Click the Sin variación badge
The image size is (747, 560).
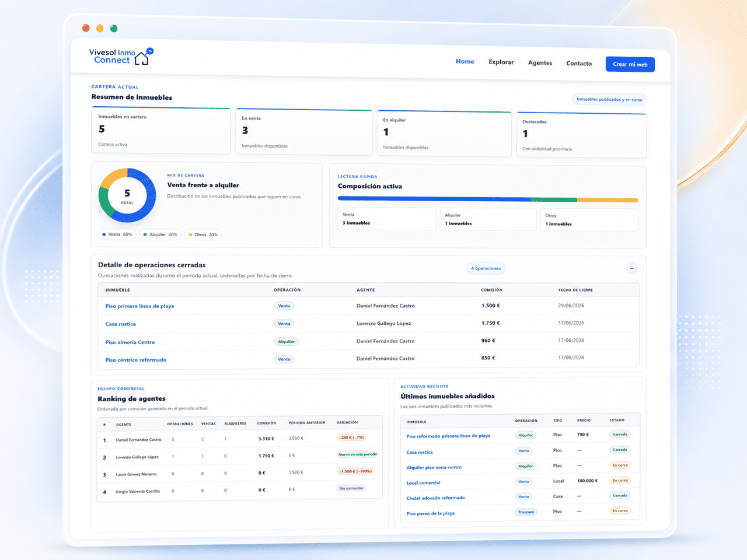pyautogui.click(x=351, y=488)
